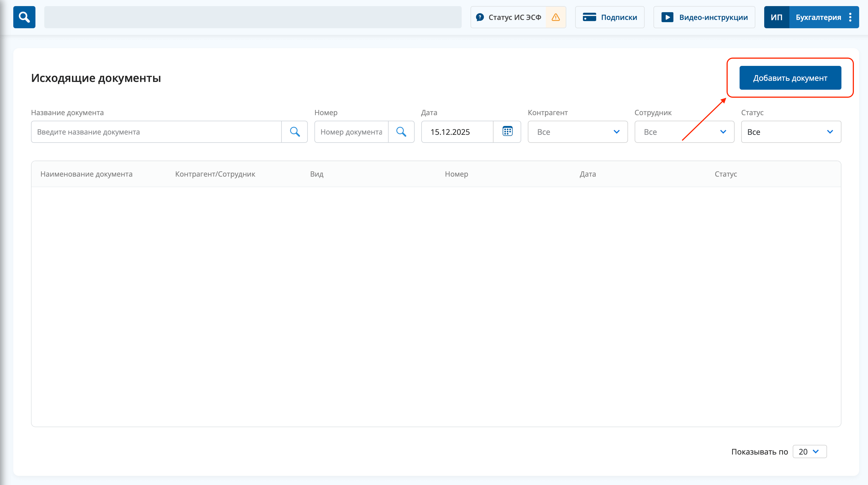The width and height of the screenshot is (868, 485).
Task: Sort by Наименование документа column header
Action: pos(86,174)
